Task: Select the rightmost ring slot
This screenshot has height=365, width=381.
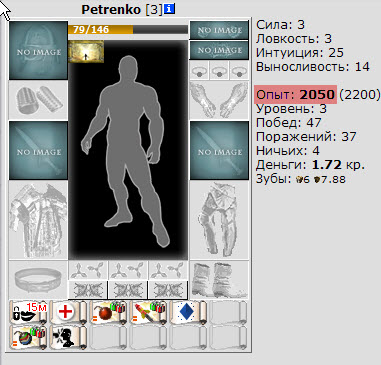Action: (x=239, y=70)
